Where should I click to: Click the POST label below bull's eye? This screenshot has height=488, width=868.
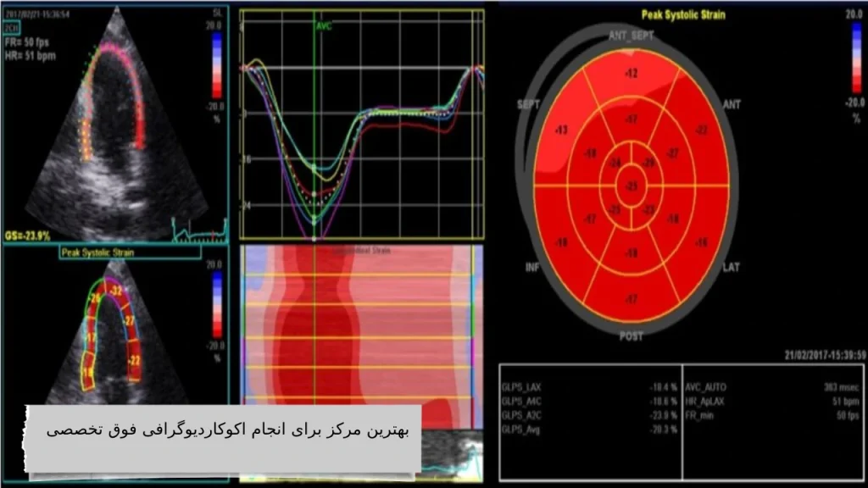[x=631, y=336]
